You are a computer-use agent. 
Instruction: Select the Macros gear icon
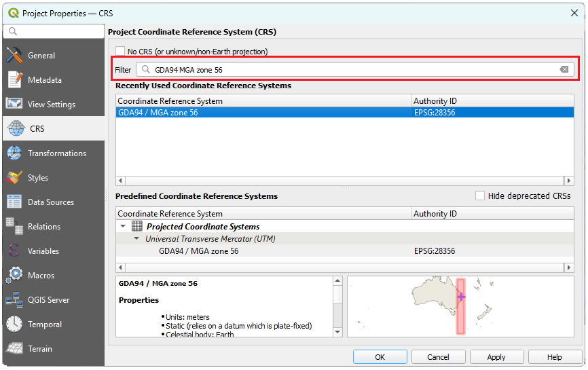pyautogui.click(x=14, y=276)
